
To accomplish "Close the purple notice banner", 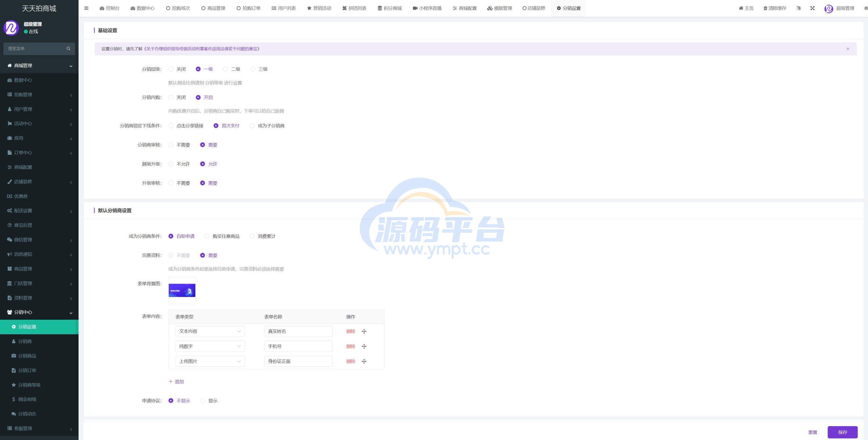I will (848, 49).
